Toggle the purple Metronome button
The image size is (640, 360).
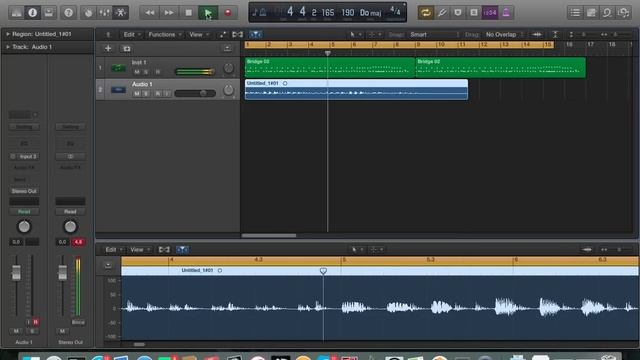coord(506,13)
